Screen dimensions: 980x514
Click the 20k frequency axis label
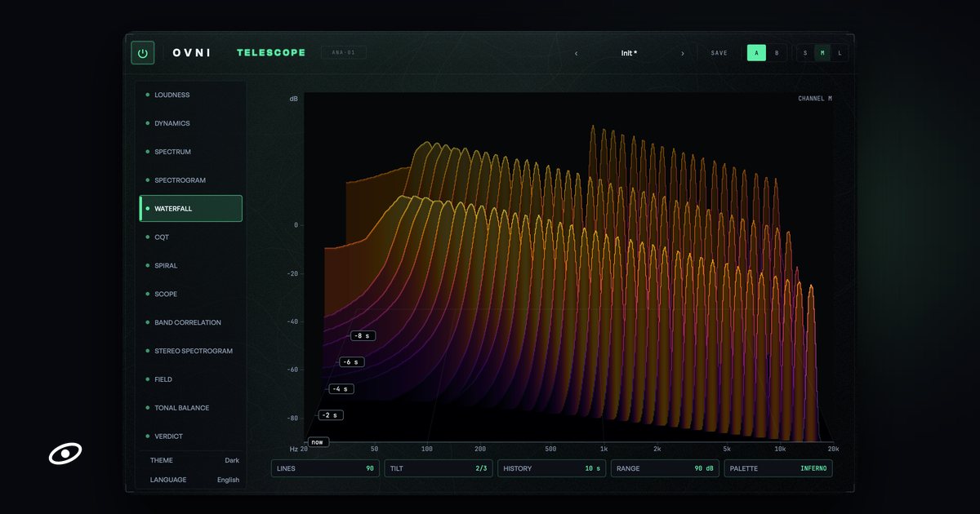coord(833,449)
